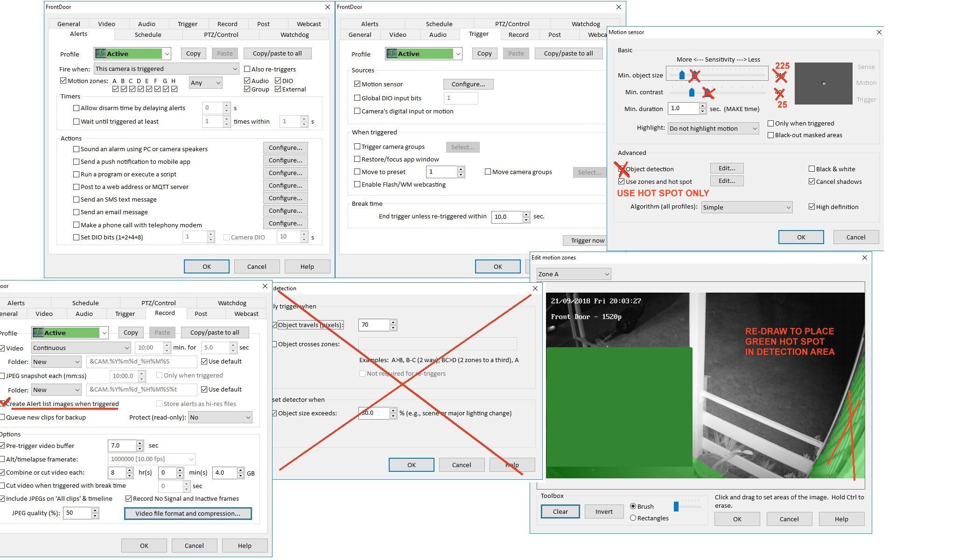Open the PTZ/Control tab in Record window
The width and height of the screenshot is (980, 560).
click(x=158, y=303)
